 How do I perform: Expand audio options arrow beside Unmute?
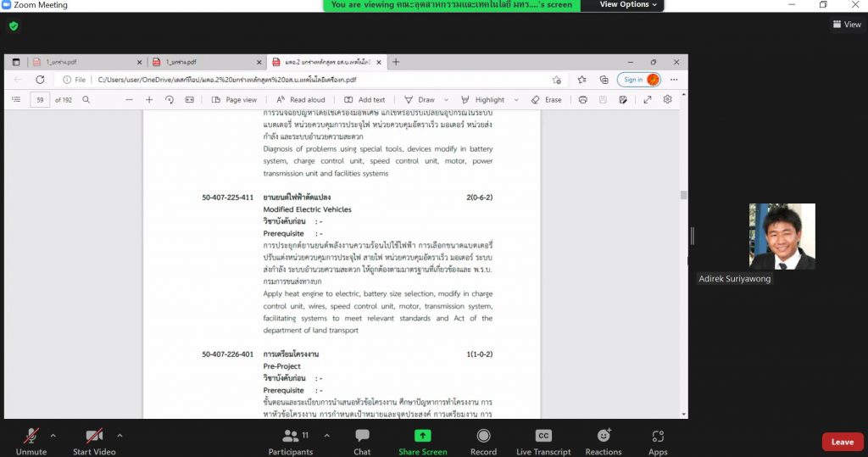pos(53,435)
